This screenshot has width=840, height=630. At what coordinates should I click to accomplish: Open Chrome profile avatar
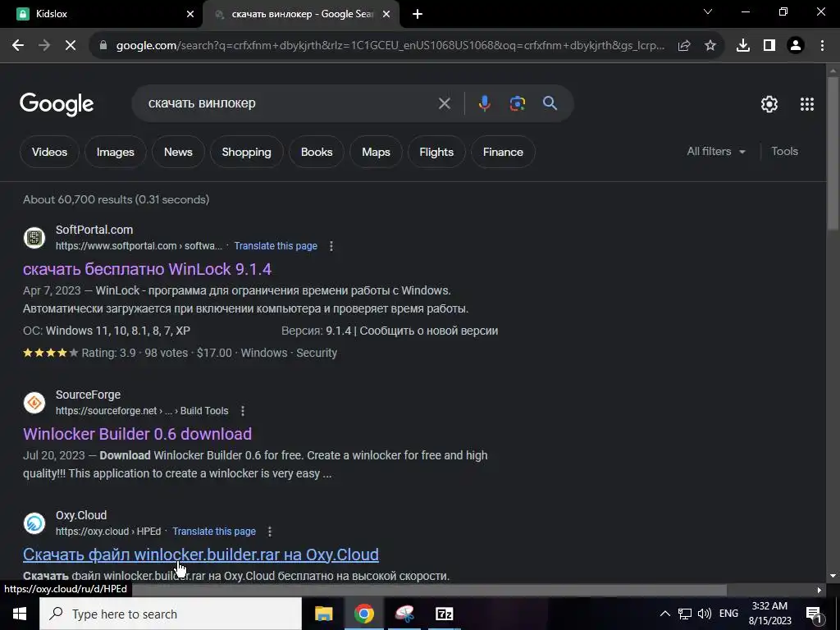pos(796,46)
